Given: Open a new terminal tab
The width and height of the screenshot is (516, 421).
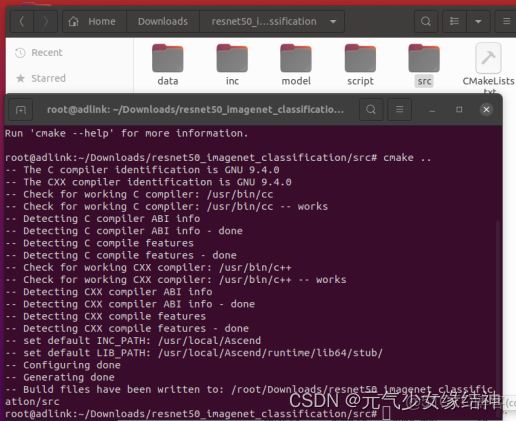Looking at the screenshot, I should [x=21, y=110].
